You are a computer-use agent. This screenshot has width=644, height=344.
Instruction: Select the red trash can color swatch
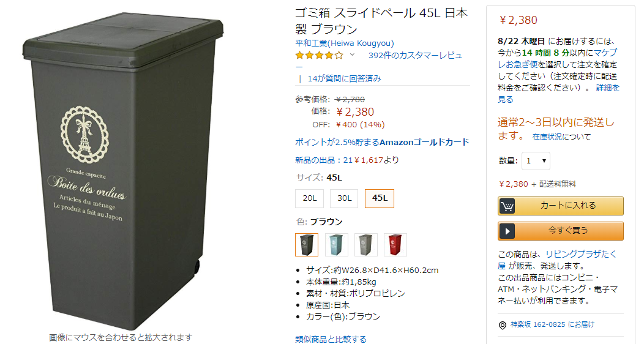pyautogui.click(x=395, y=245)
